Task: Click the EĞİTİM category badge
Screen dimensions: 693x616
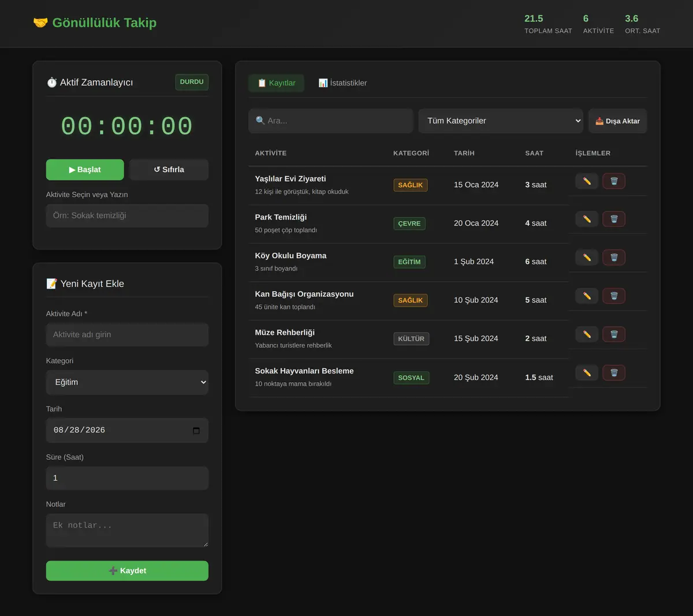Action: coord(409,262)
